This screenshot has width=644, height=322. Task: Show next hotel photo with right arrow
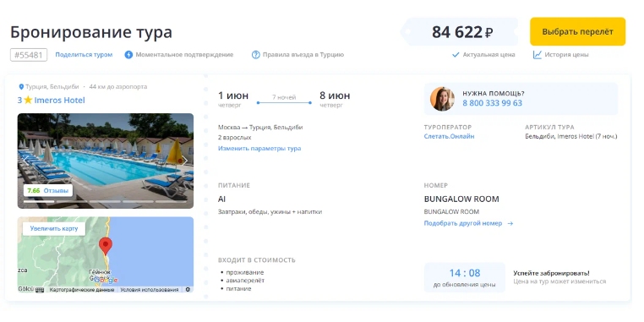click(x=185, y=161)
